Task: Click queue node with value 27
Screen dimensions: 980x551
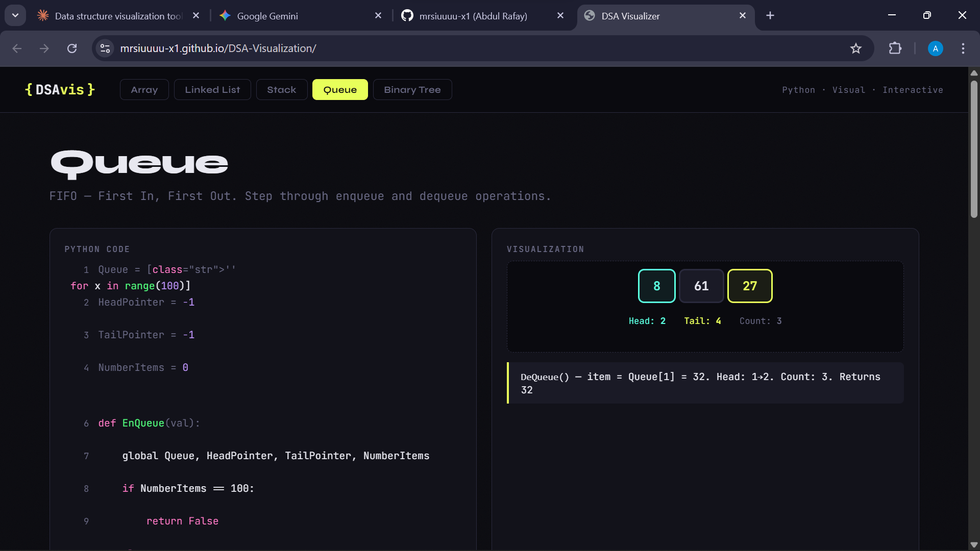Action: point(749,286)
